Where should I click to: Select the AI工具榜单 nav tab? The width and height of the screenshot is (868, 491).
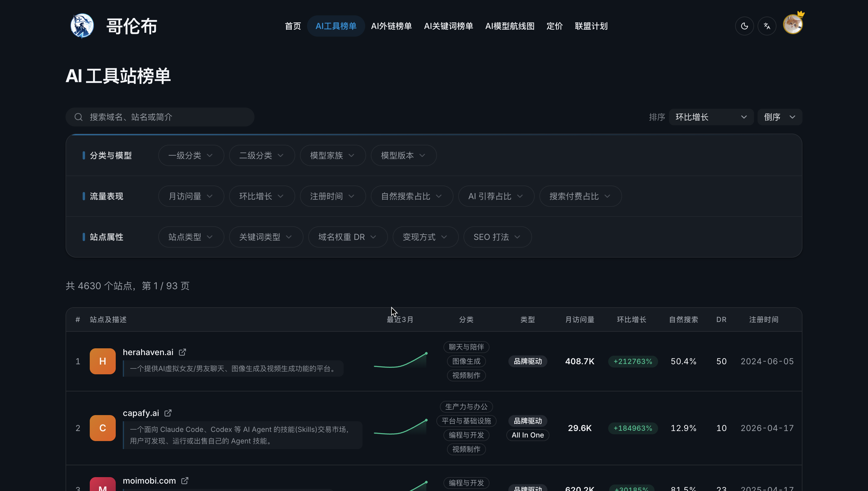[x=336, y=26]
